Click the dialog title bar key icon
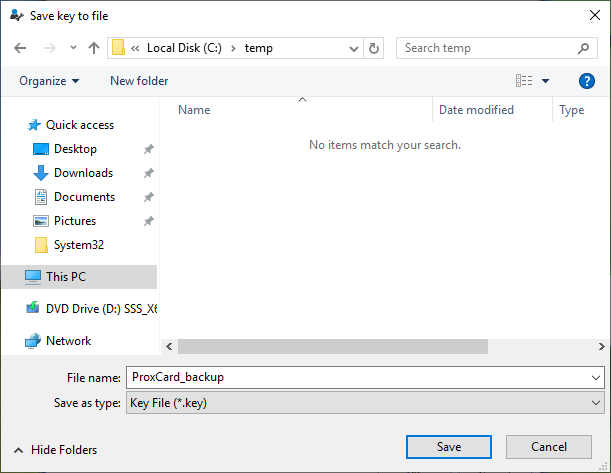Viewport: 611px width, 473px height. 17,16
